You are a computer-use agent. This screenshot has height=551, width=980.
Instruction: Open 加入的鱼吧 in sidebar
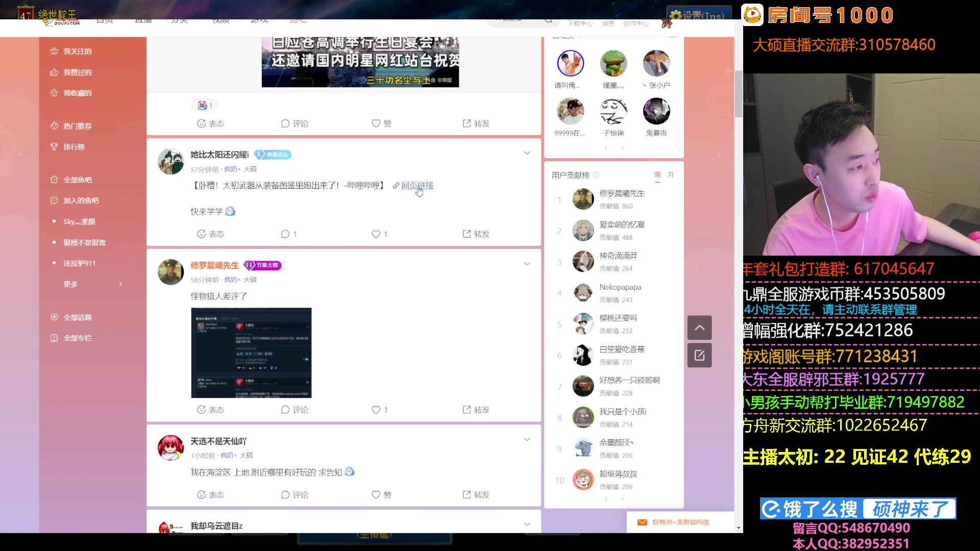click(75, 201)
